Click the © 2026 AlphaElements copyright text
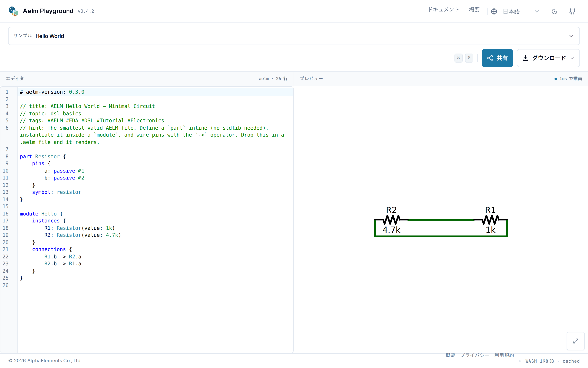This screenshot has height=368, width=588. coord(45,361)
